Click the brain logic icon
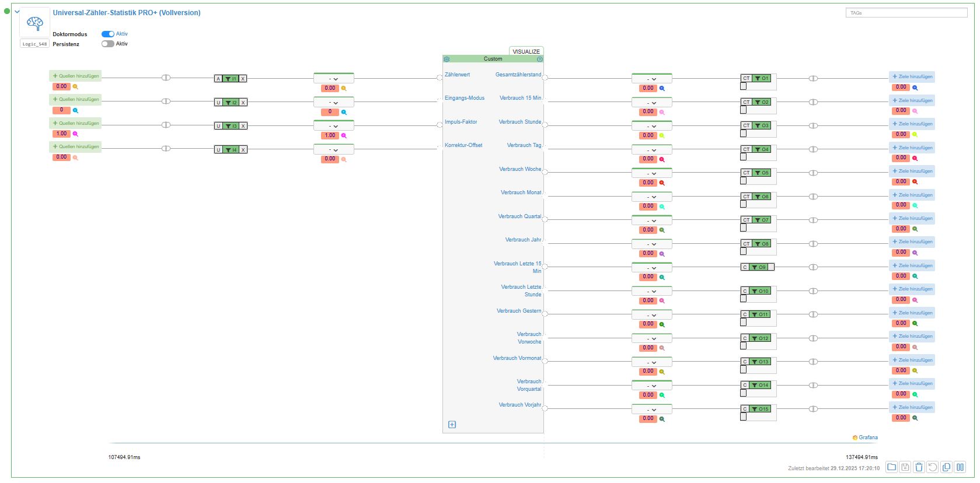The image size is (980, 483). coord(34,23)
